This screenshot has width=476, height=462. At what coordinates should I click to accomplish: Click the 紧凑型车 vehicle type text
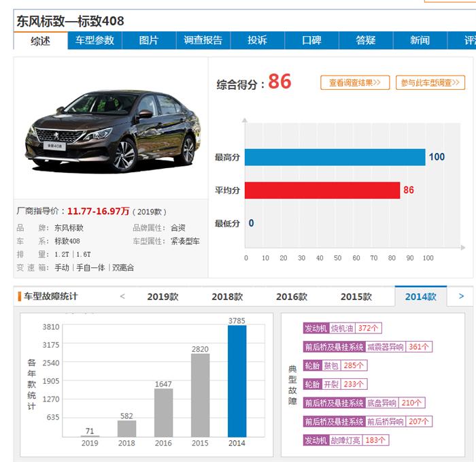185,241
